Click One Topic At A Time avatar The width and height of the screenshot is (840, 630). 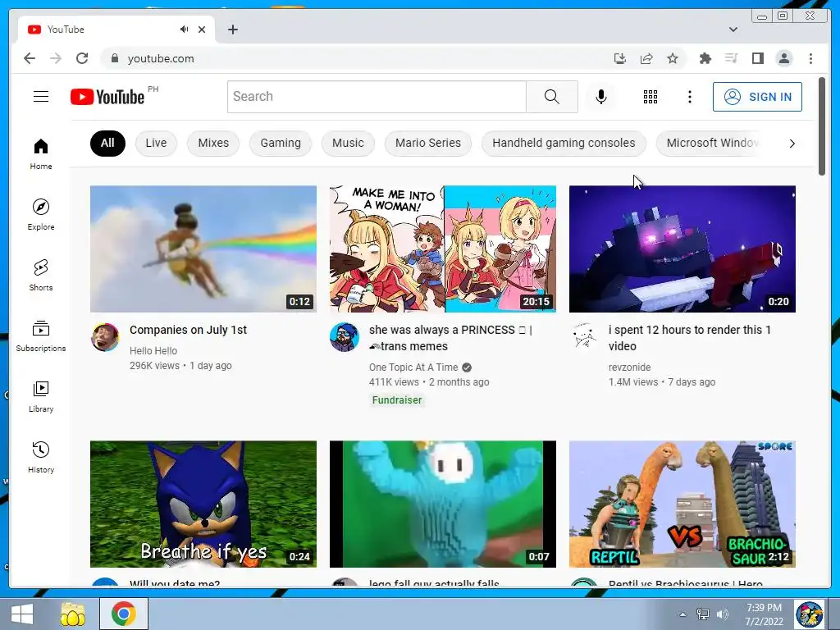pyautogui.click(x=344, y=337)
